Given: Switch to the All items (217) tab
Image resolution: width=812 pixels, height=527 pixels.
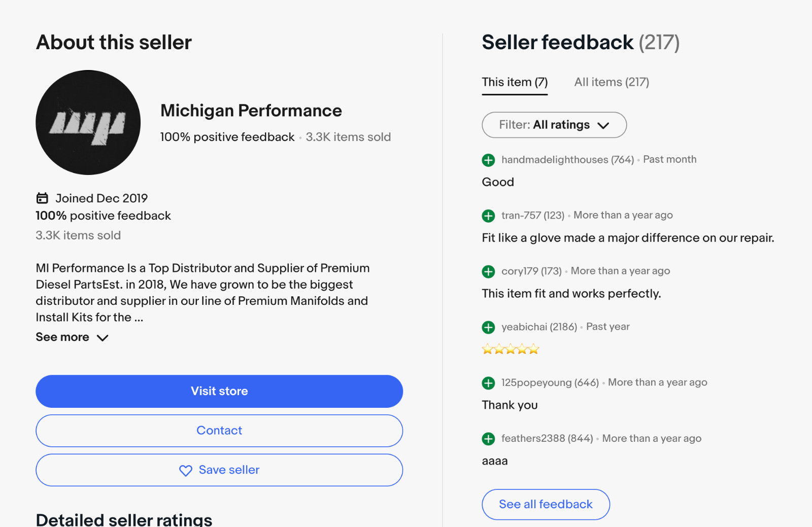Looking at the screenshot, I should (x=612, y=82).
